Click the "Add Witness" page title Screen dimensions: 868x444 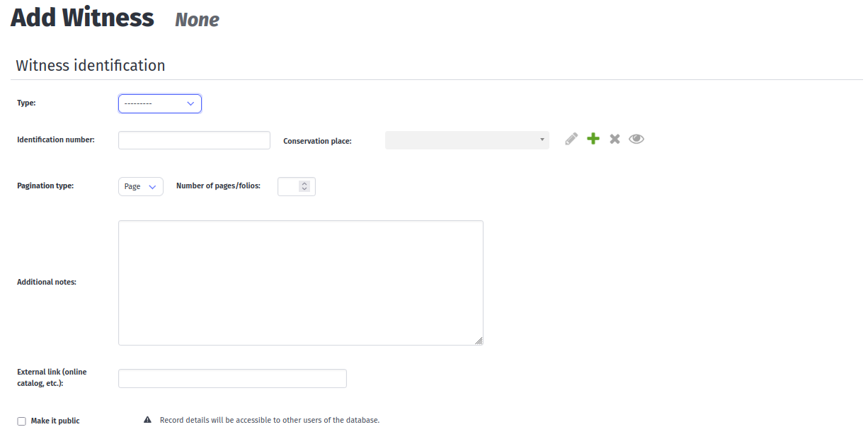pos(81,17)
